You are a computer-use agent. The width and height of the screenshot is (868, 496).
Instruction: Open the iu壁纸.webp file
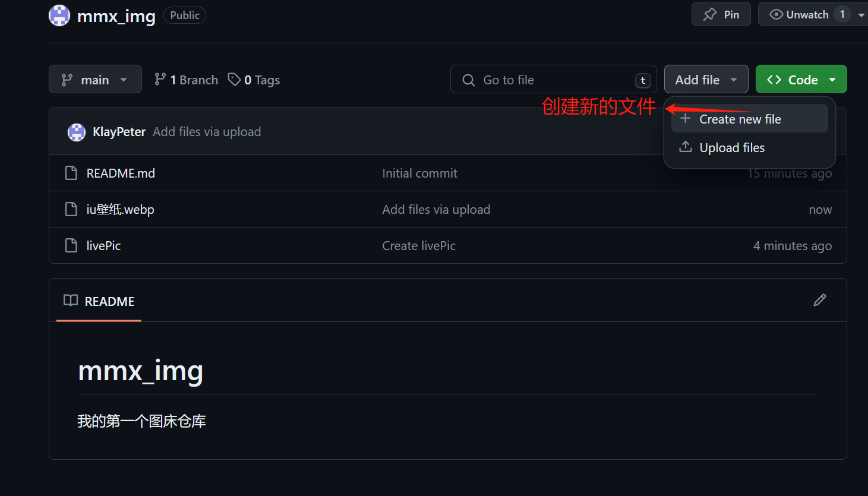coord(120,209)
